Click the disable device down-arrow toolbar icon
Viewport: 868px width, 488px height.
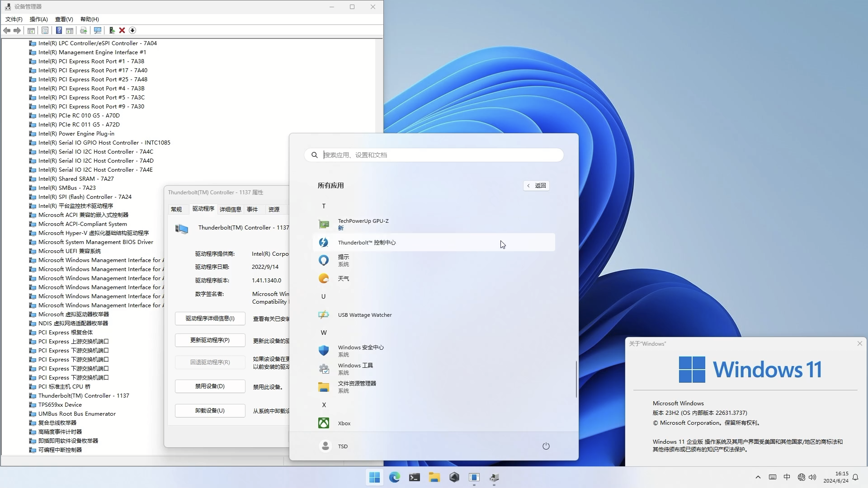tap(132, 30)
